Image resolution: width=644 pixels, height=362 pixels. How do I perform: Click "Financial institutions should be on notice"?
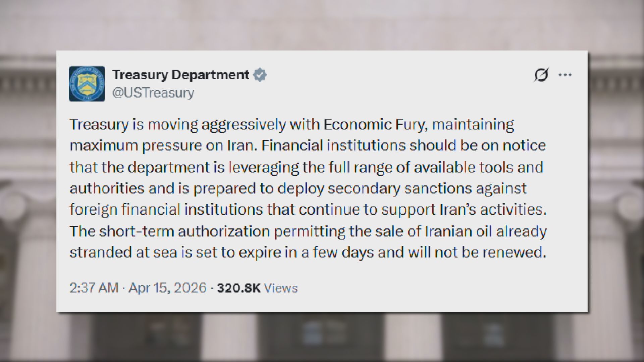[x=403, y=146]
